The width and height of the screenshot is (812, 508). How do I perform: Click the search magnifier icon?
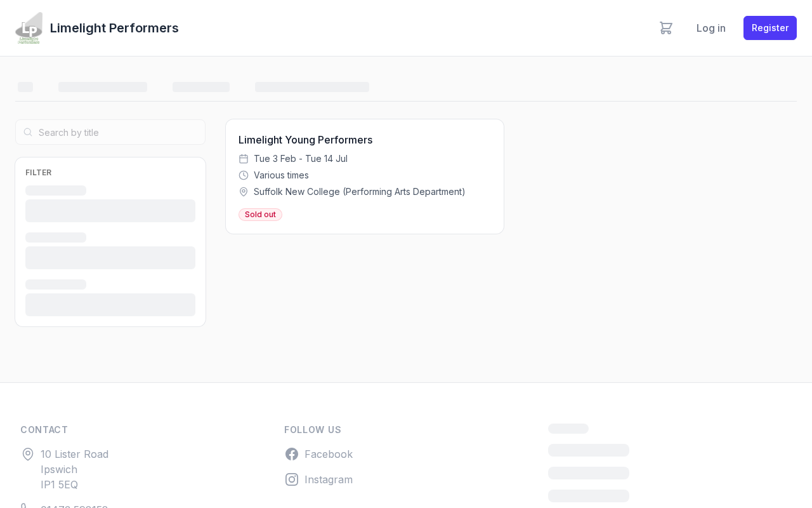(28, 132)
